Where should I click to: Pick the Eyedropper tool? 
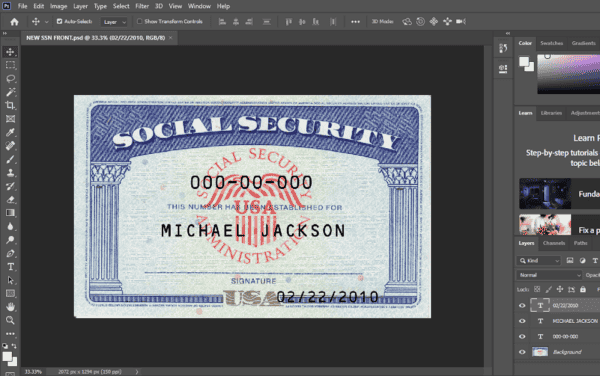point(10,132)
